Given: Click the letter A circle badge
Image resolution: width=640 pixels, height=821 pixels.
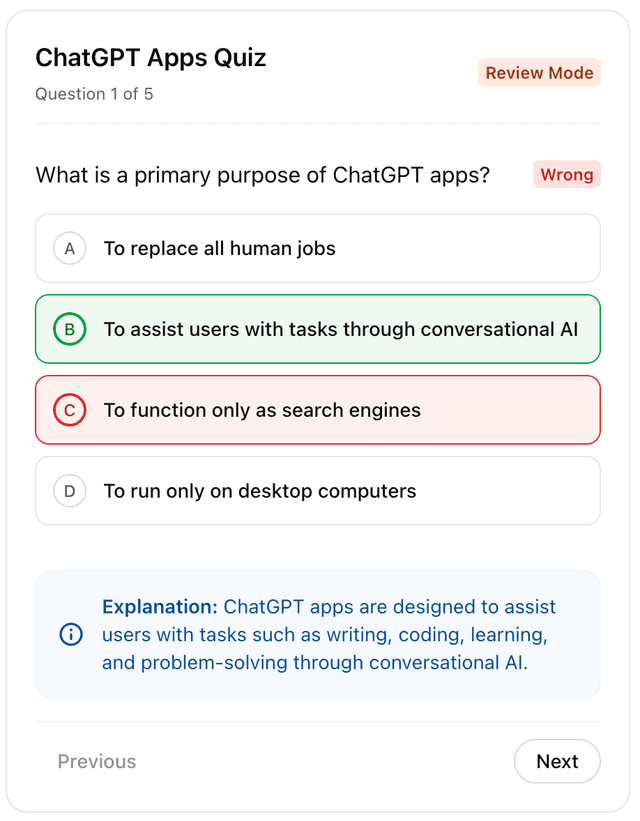Looking at the screenshot, I should (70, 248).
